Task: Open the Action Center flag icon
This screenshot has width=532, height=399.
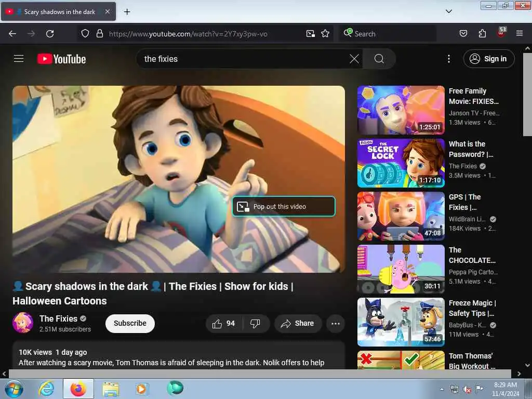Action: pos(479,389)
